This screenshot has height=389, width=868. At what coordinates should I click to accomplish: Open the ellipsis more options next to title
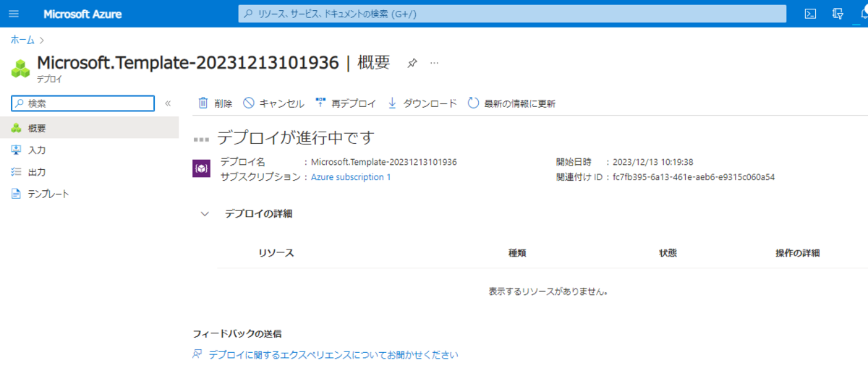click(x=434, y=63)
